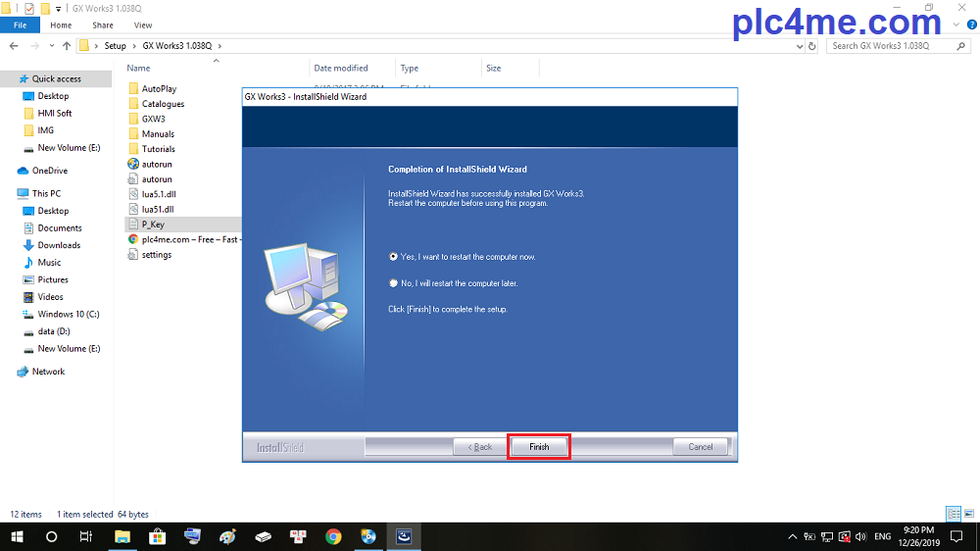Click the File Explorer taskbar icon
This screenshot has height=551, width=980.
coord(122,536)
